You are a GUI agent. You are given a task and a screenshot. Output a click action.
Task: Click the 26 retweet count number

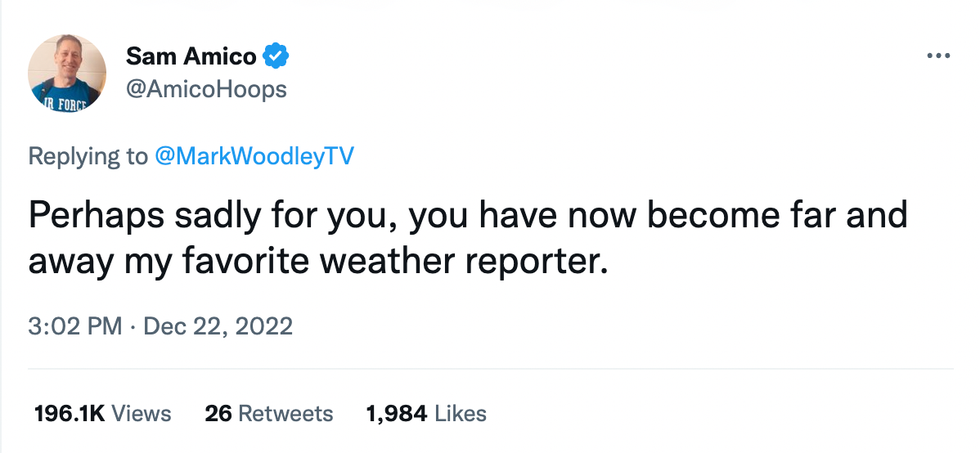pyautogui.click(x=218, y=413)
